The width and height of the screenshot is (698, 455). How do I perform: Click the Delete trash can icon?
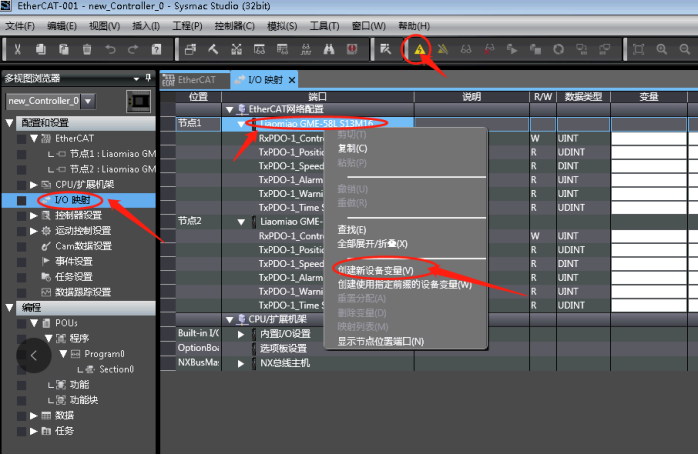coord(87,49)
